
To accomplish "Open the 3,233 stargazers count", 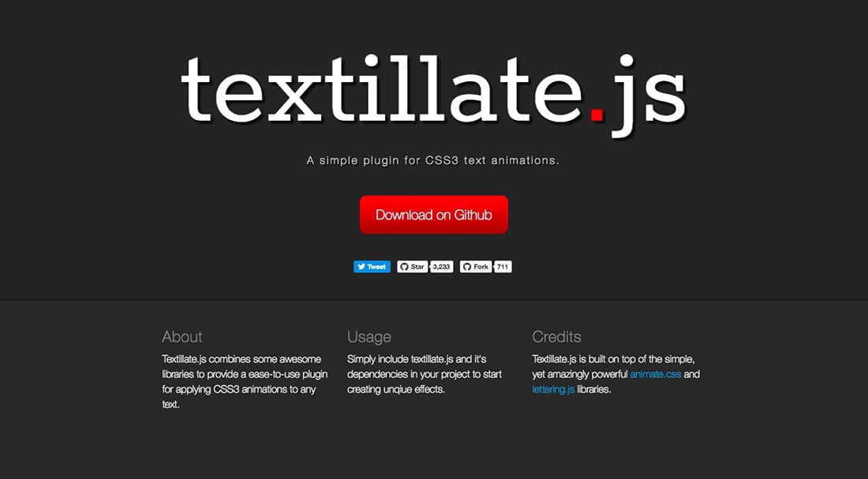I will pyautogui.click(x=441, y=267).
